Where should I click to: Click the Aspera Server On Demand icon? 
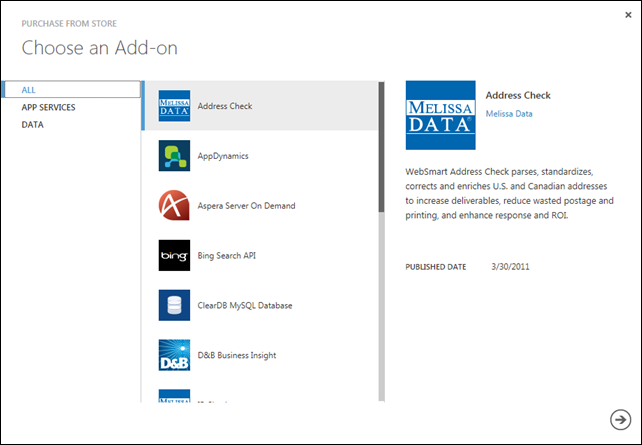coord(174,206)
